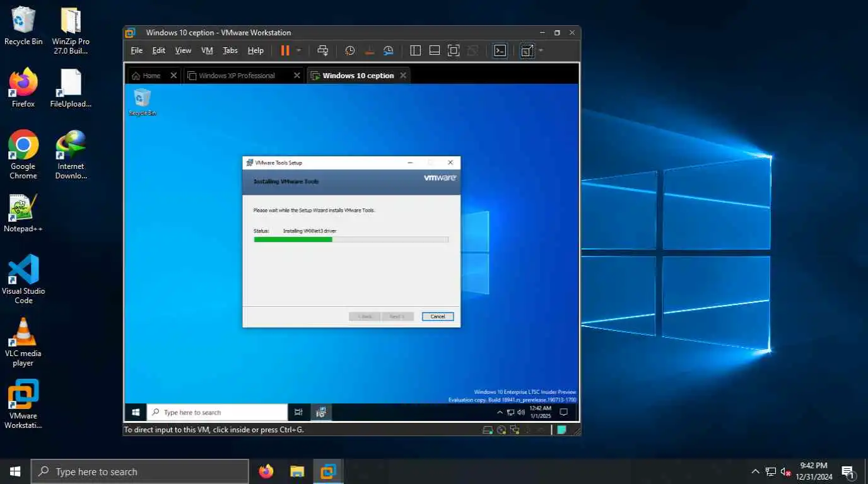Select the Internet Download Manager shortcut
The height and width of the screenshot is (484, 868).
point(71,154)
